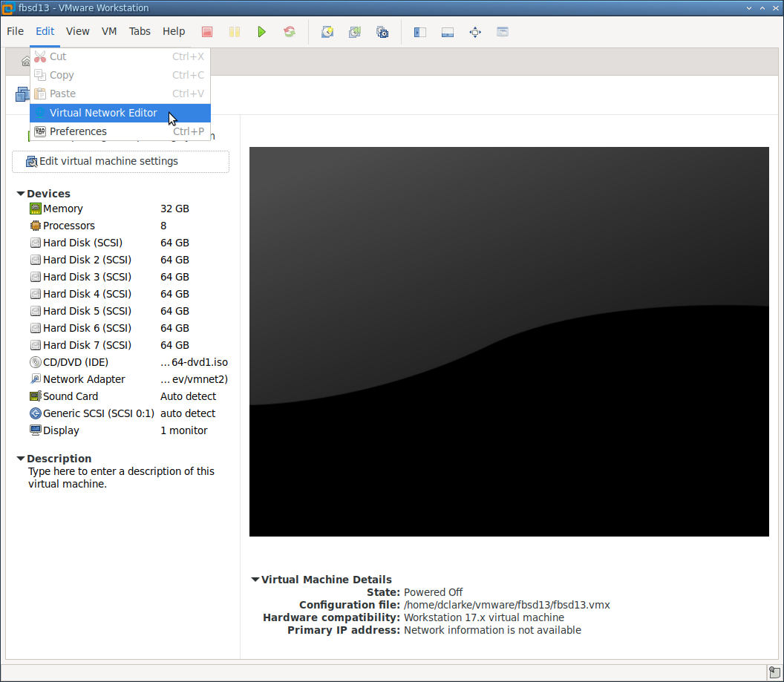Image resolution: width=784 pixels, height=682 pixels.
Task: Click the Sound Card icon
Action: click(36, 396)
